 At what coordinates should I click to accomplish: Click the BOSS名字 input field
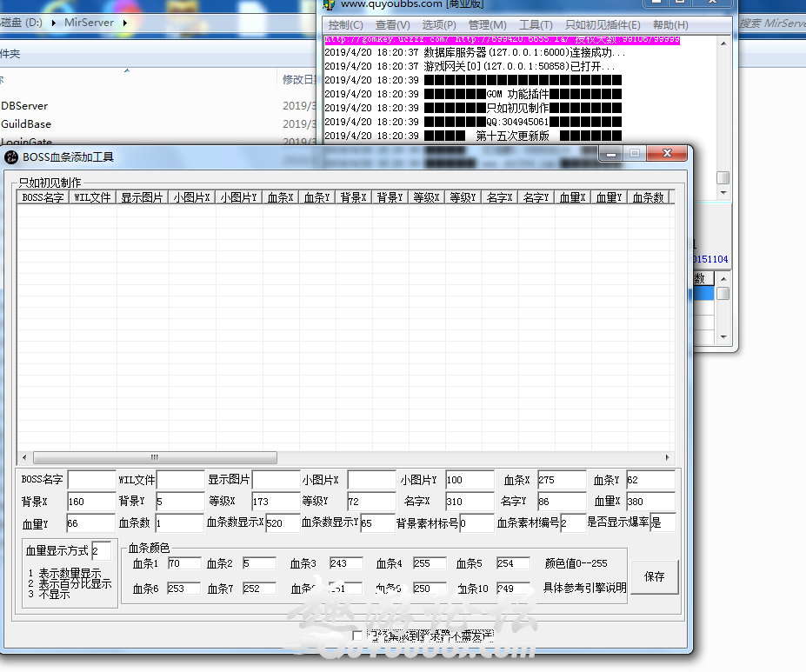pos(91,479)
